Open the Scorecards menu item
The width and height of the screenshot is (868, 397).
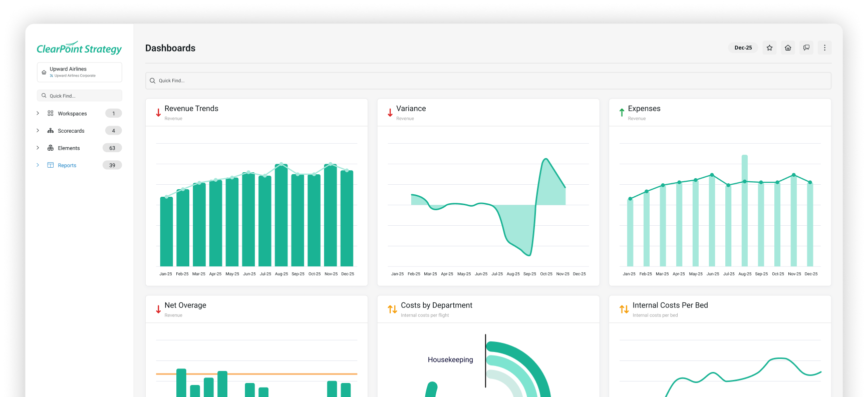[71, 131]
